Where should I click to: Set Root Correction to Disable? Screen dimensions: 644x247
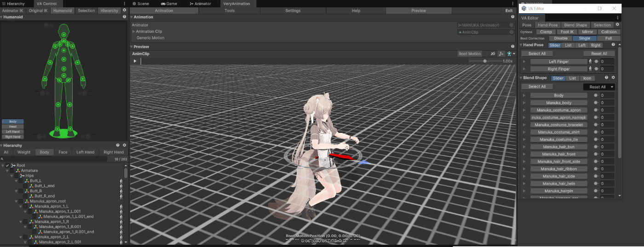click(x=561, y=38)
